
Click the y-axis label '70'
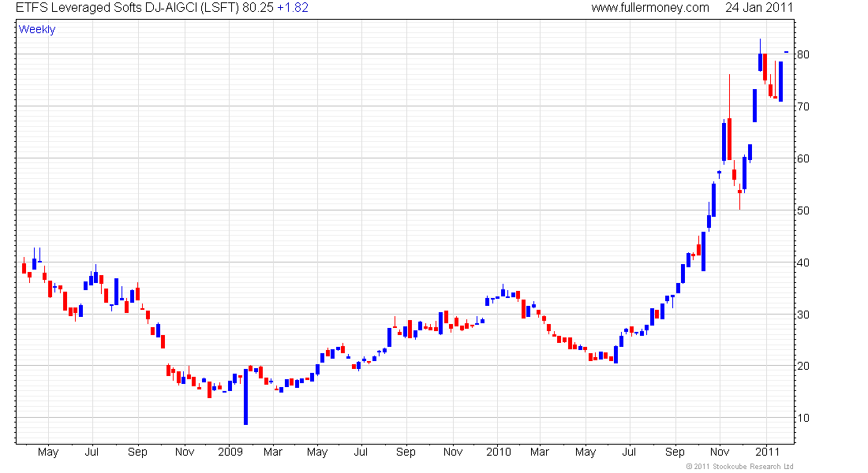tap(803, 106)
